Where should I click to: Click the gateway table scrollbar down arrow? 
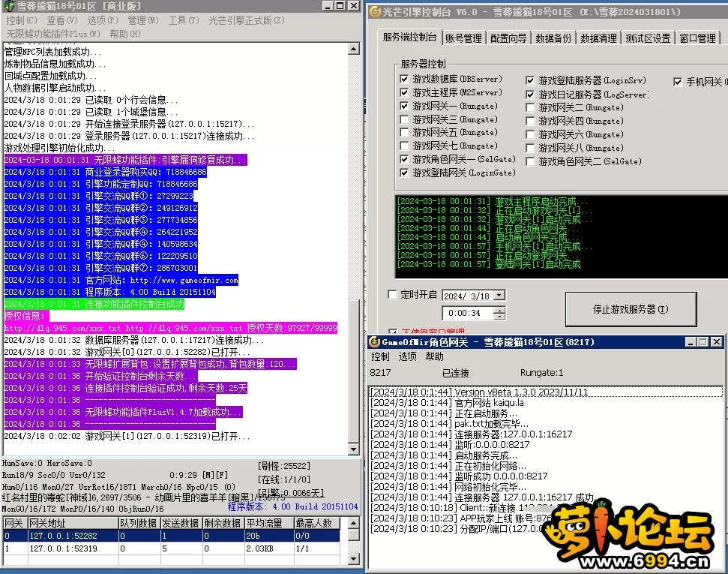coord(354,559)
